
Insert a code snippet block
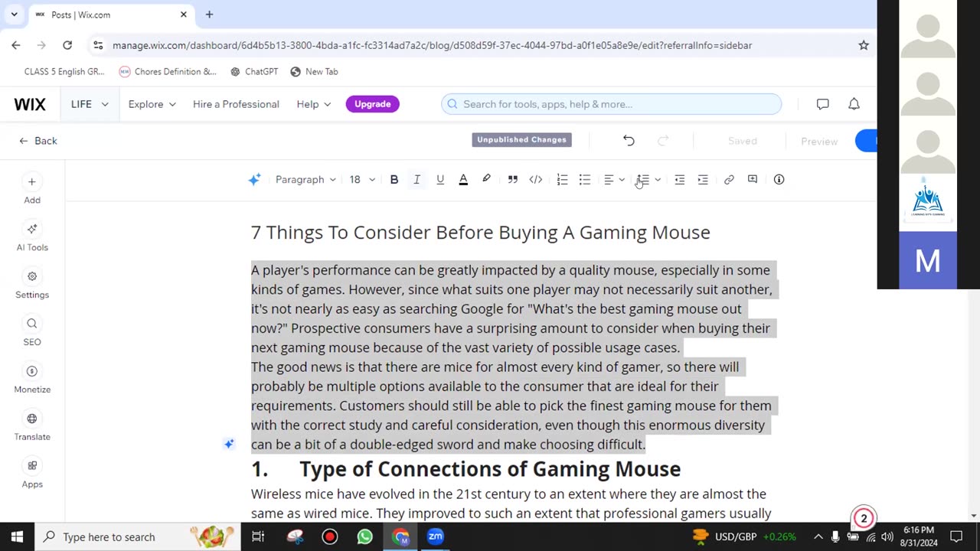(x=536, y=180)
